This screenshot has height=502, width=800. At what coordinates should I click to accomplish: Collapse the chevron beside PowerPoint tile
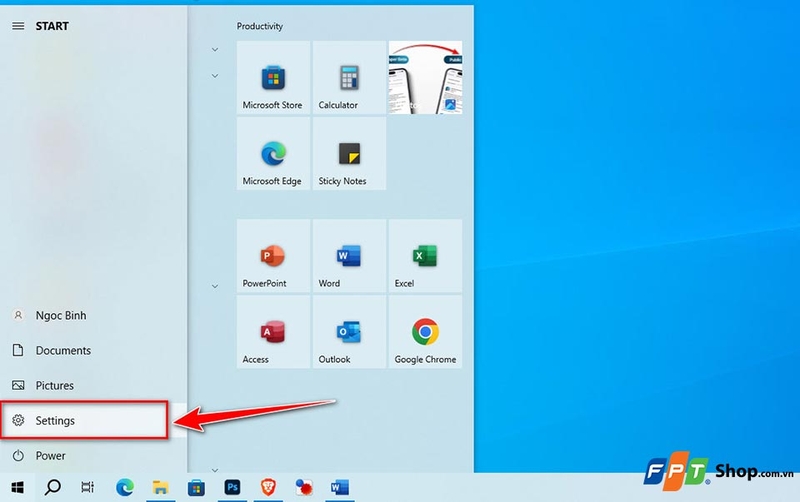[x=215, y=286]
